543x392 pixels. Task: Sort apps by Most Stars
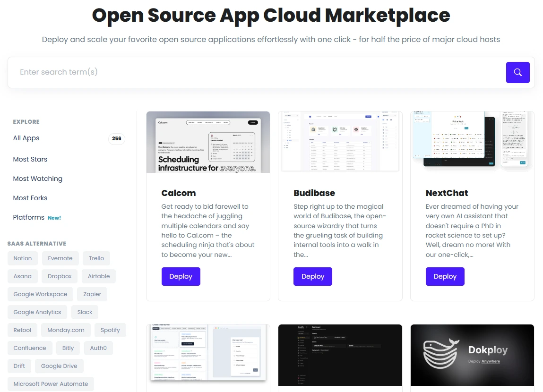30,159
